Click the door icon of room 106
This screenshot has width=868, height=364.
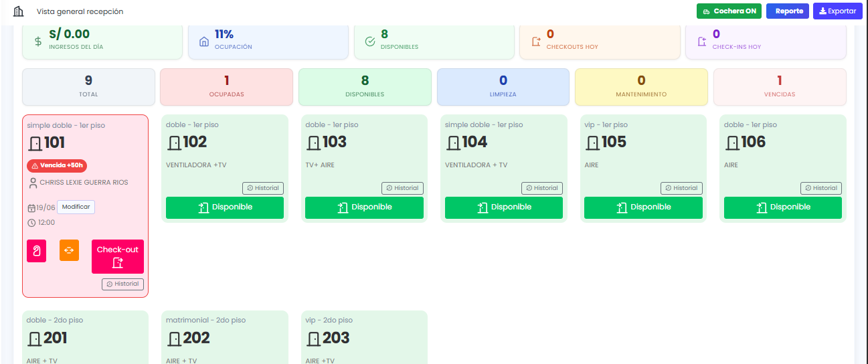point(733,143)
